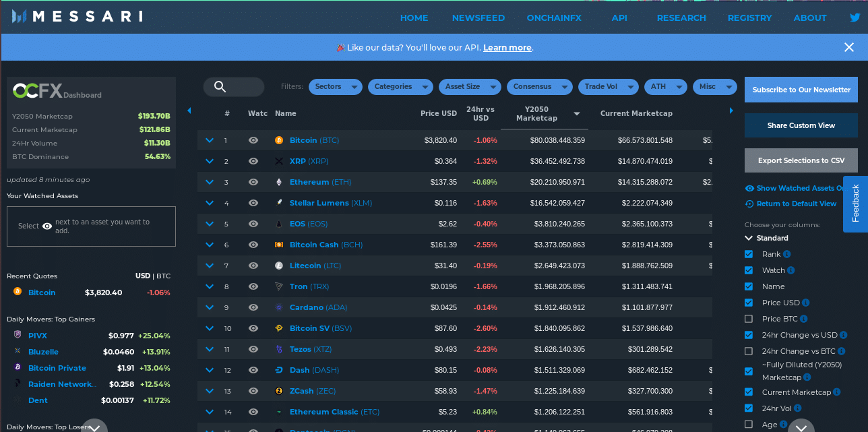Click the info icon next to 24hr Vol
The image size is (868, 432).
(x=798, y=408)
